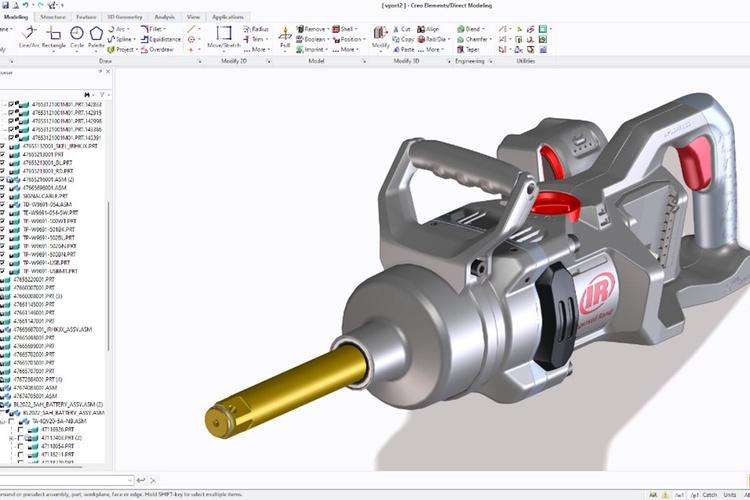This screenshot has width=750, height=500.
Task: Start the Pull model command
Action: 285,37
